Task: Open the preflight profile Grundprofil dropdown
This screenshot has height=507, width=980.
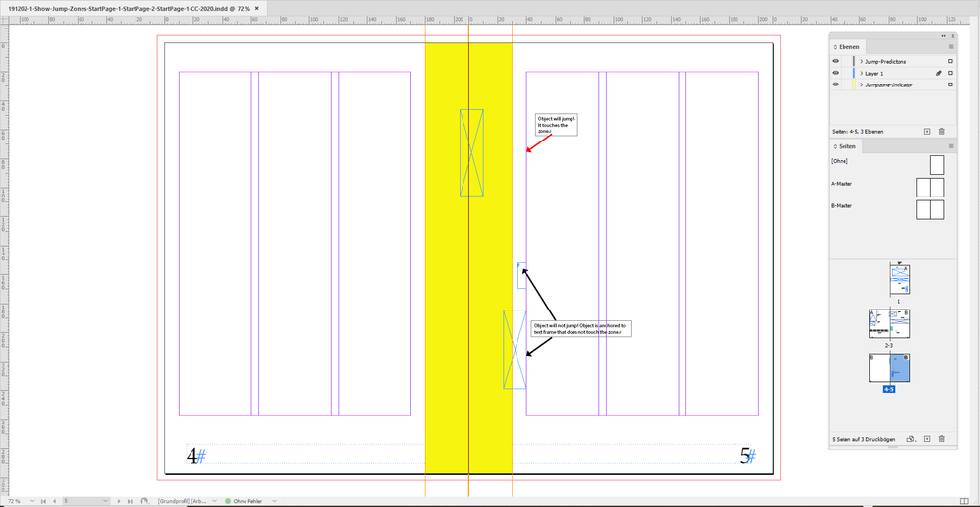Action: [214, 501]
